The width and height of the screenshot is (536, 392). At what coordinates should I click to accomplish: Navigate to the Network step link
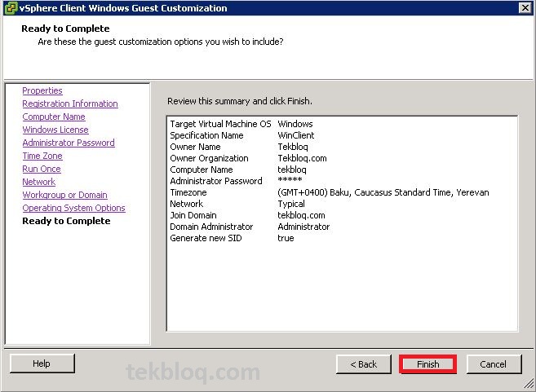pyautogui.click(x=38, y=182)
